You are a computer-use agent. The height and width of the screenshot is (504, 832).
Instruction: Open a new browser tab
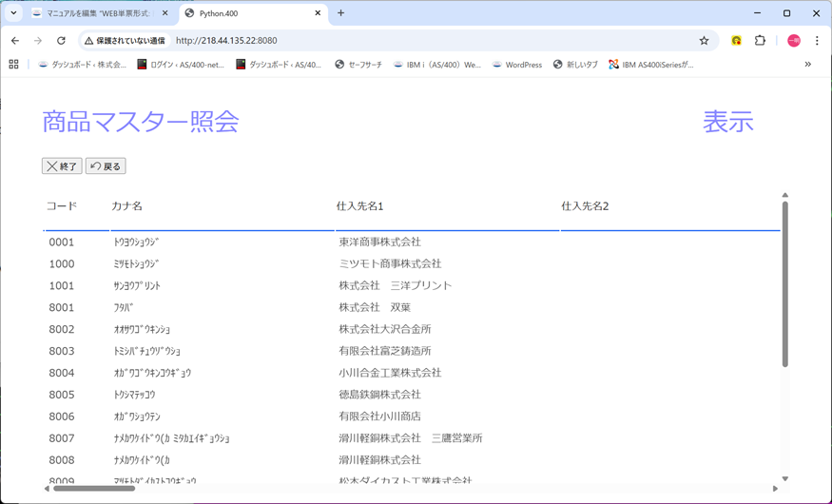coord(341,13)
